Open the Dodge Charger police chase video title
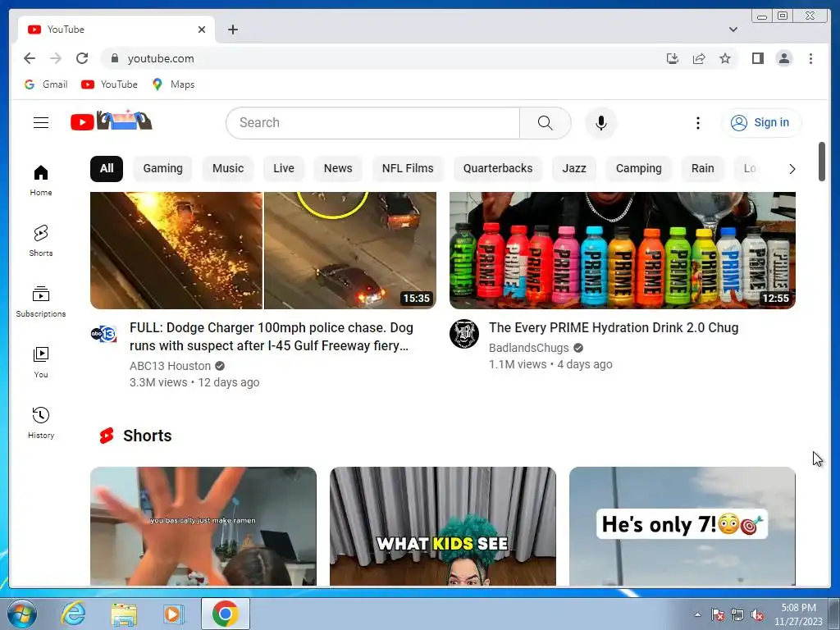 [271, 336]
